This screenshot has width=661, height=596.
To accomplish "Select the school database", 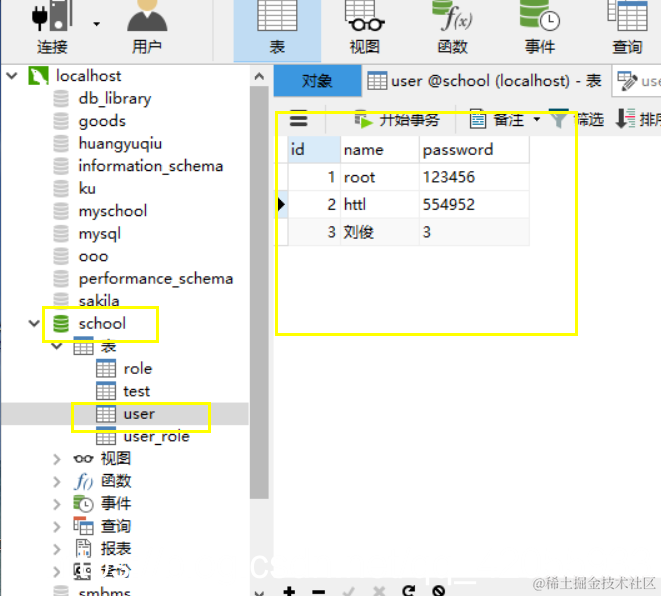I will click(x=102, y=324).
